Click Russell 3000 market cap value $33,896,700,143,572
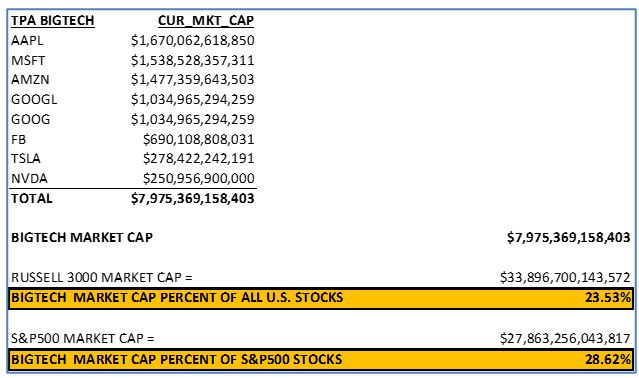 565,277
